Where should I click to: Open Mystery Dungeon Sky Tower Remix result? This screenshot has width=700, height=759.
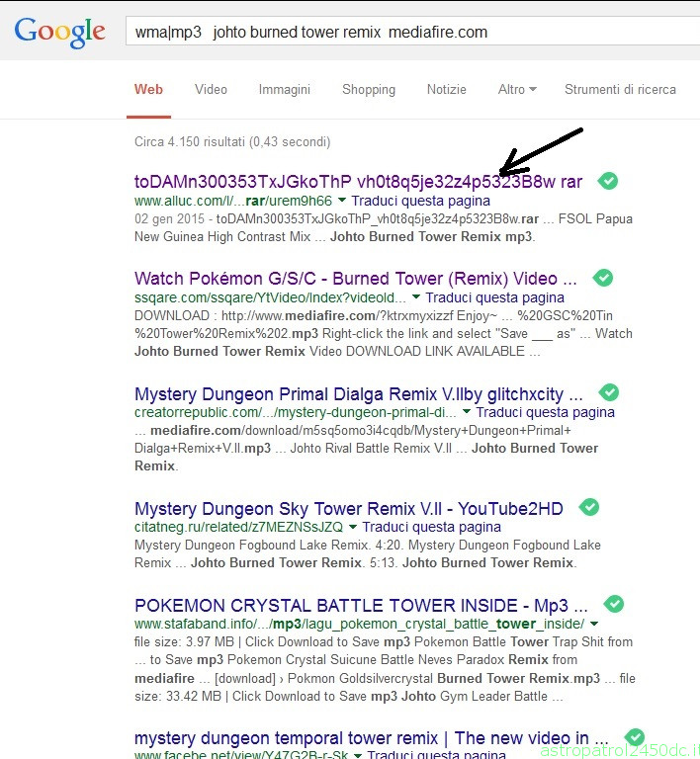[x=349, y=509]
